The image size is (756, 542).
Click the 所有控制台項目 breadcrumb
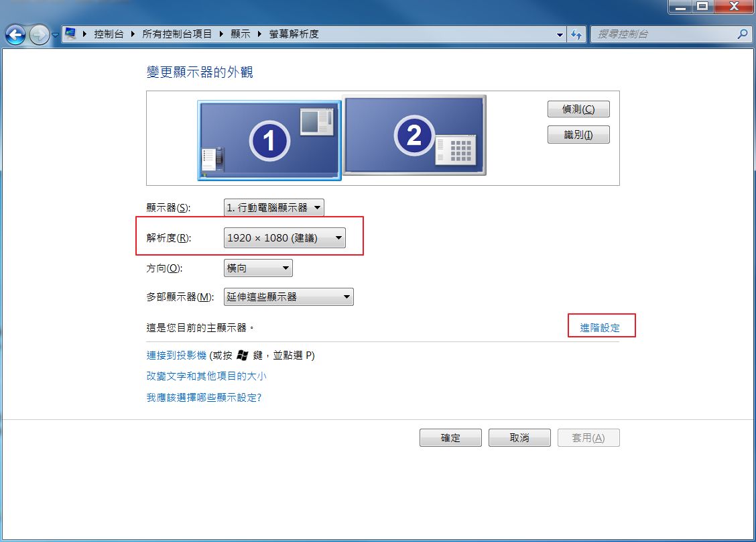pos(177,34)
